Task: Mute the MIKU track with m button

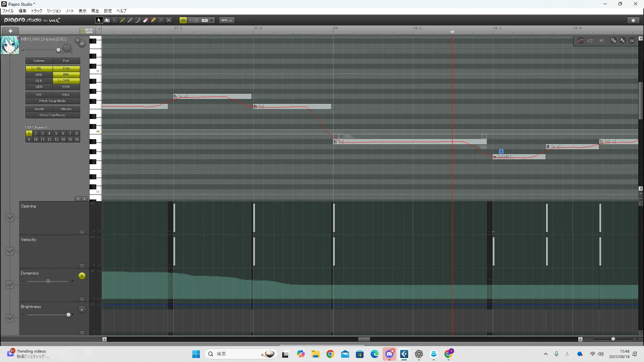Action: pyautogui.click(x=82, y=44)
